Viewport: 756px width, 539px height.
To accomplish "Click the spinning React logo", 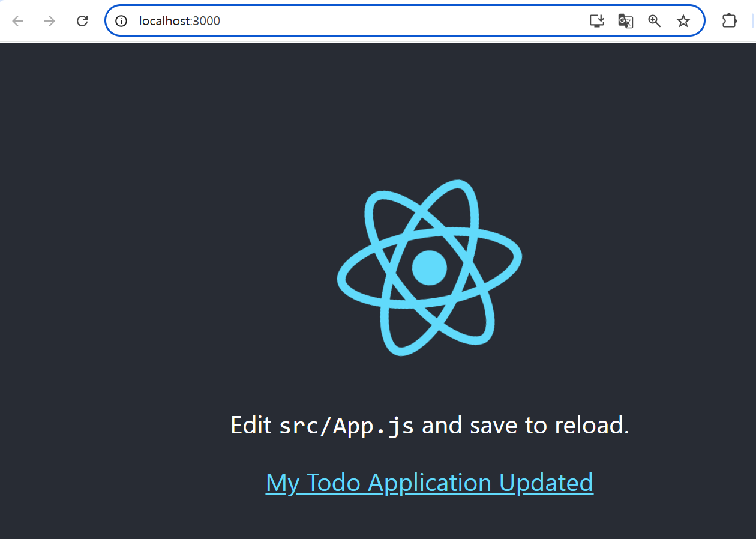I will [x=430, y=267].
